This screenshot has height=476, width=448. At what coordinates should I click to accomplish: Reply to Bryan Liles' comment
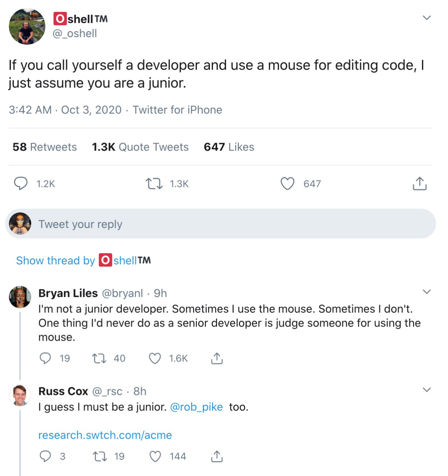click(45, 358)
